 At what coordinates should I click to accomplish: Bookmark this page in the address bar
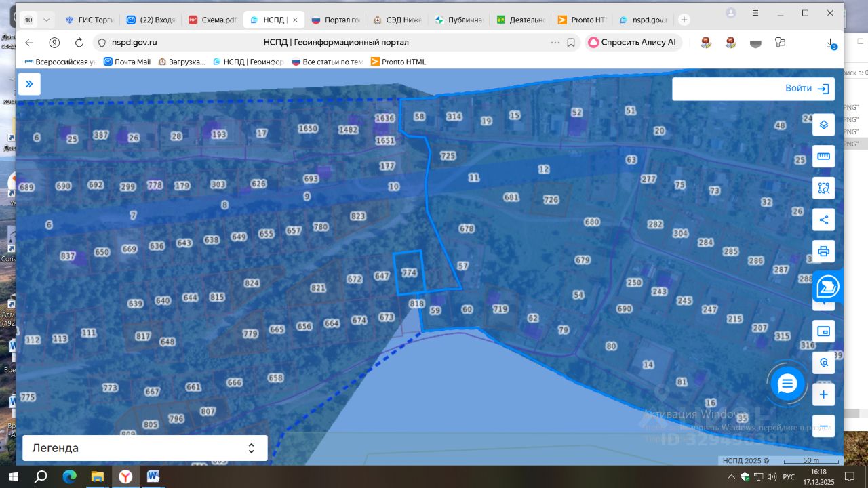tap(571, 42)
